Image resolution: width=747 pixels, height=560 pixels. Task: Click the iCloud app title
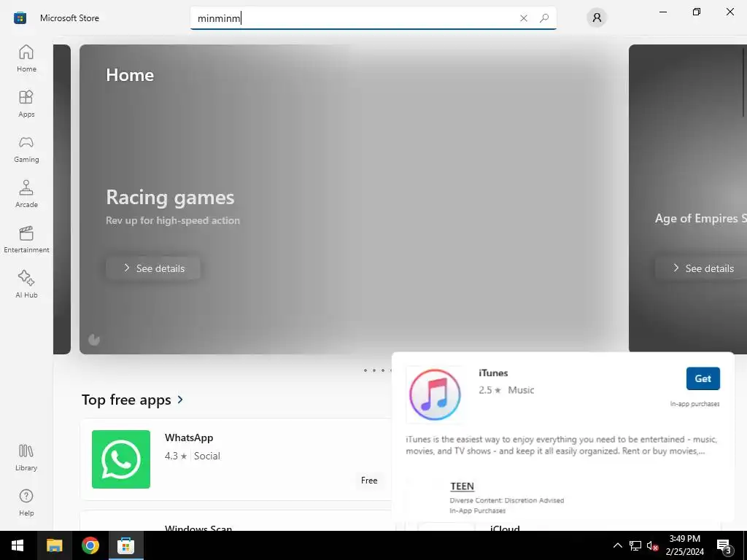coord(505,528)
